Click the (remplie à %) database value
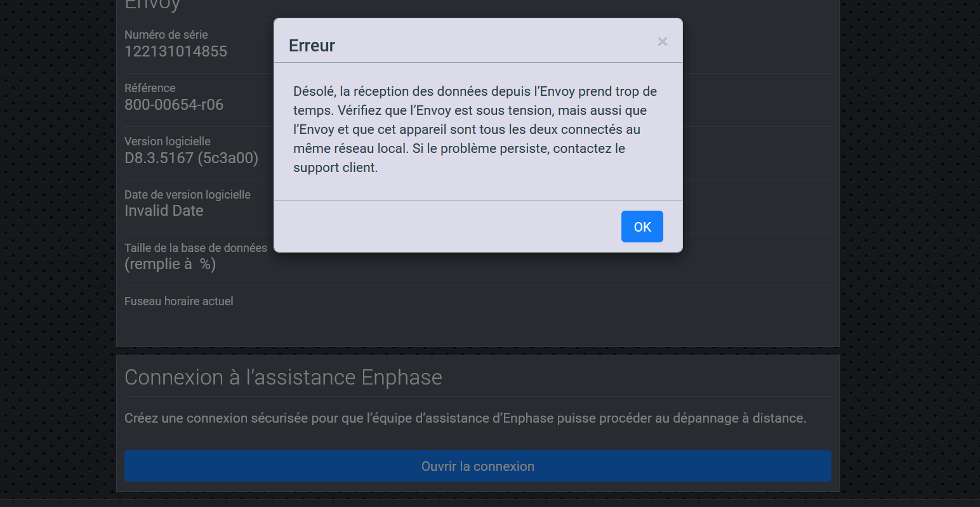The height and width of the screenshot is (507, 980). (170, 264)
